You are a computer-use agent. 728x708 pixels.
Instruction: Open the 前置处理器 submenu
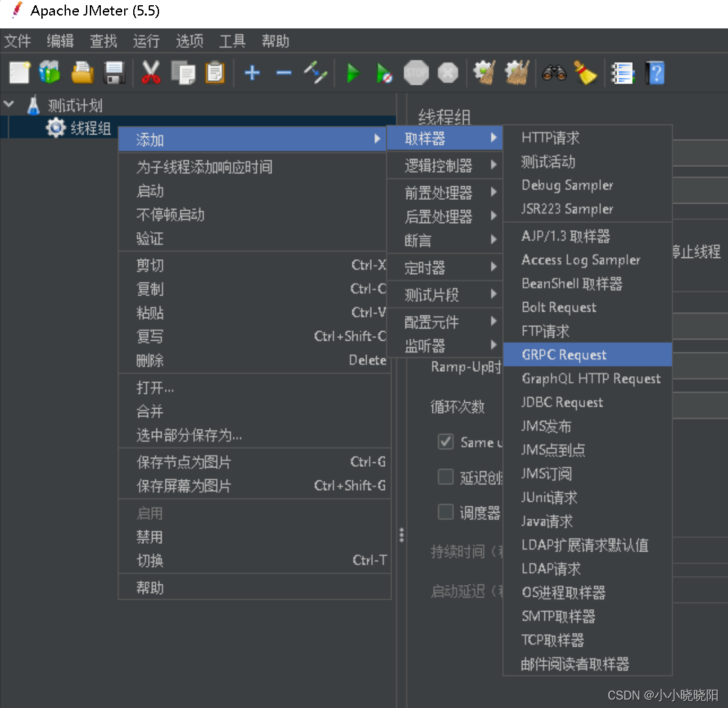(x=445, y=192)
